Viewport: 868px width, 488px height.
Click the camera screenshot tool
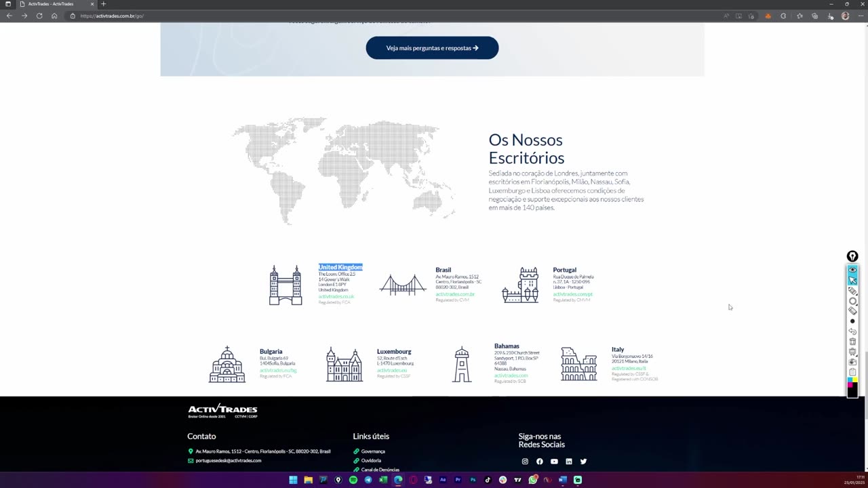(852, 362)
